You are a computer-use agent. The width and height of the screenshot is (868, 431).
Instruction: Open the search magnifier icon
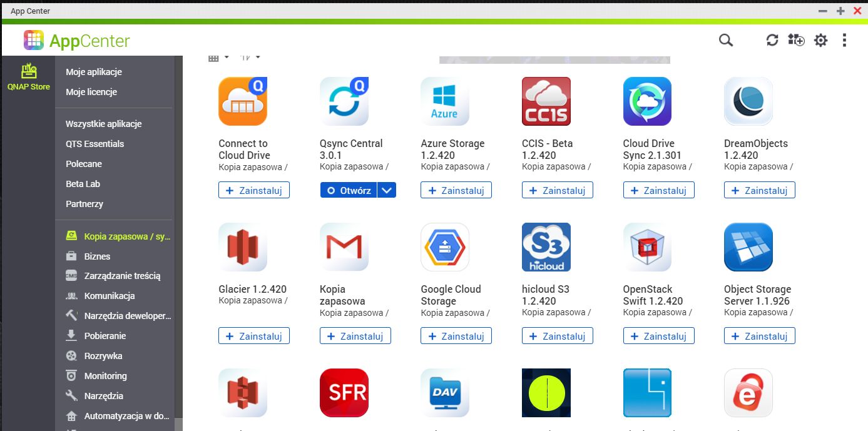(x=725, y=40)
